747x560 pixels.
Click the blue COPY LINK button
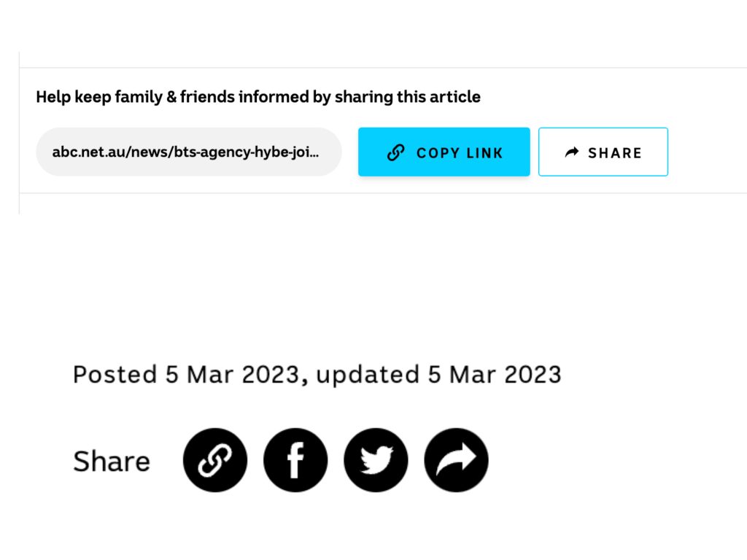(444, 152)
